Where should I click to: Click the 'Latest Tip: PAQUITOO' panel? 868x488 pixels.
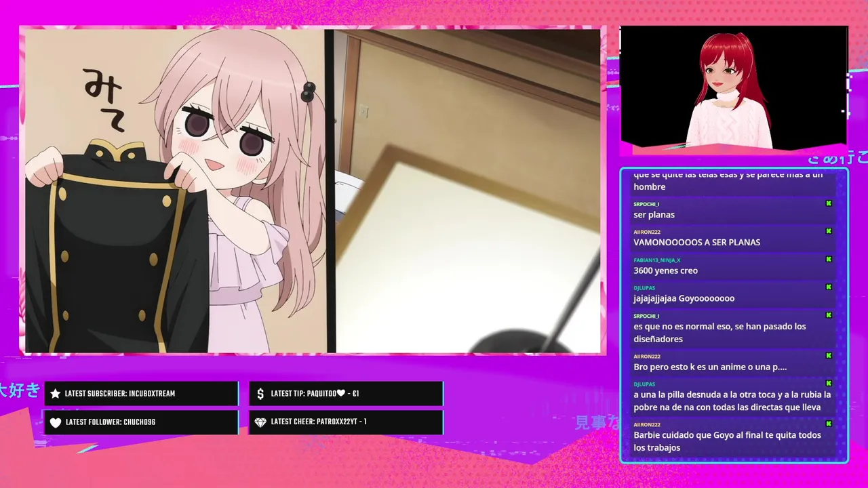click(x=346, y=394)
